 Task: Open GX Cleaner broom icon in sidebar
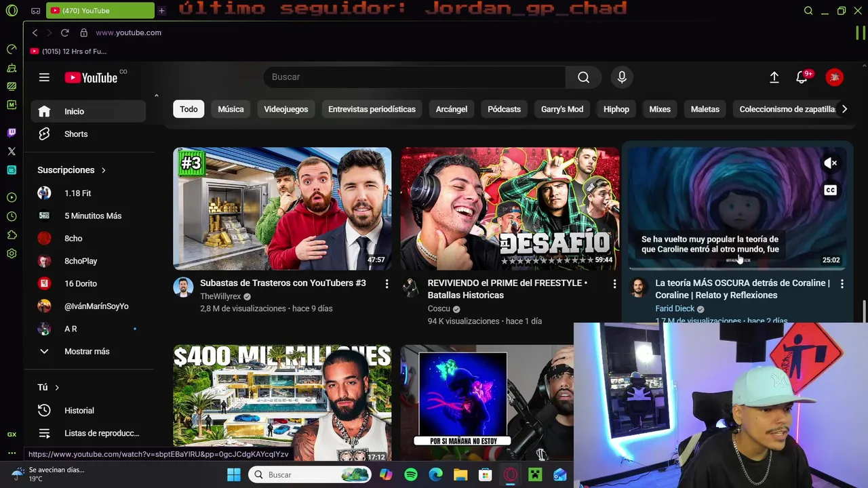point(12,68)
